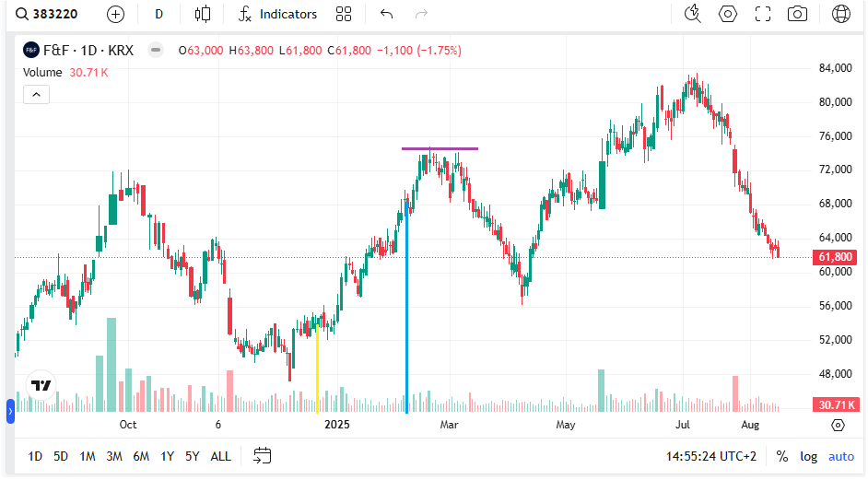Expand the blue side panel arrow
The image size is (868, 480).
coord(10,411)
